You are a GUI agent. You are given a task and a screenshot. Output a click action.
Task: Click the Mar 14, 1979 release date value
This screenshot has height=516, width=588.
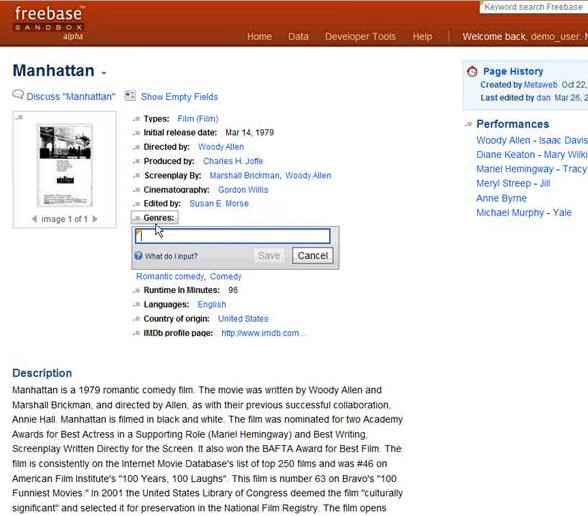pyautogui.click(x=249, y=133)
